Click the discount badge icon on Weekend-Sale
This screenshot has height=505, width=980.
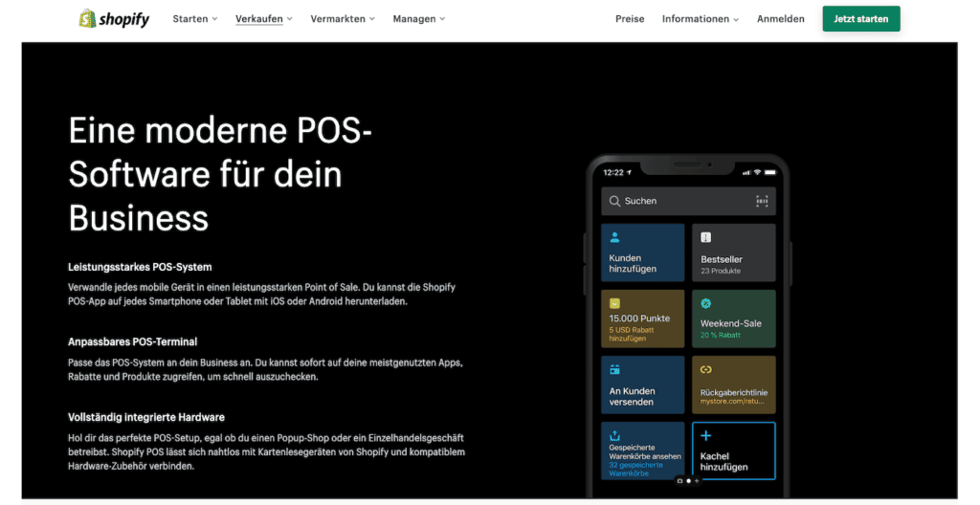coord(705,304)
